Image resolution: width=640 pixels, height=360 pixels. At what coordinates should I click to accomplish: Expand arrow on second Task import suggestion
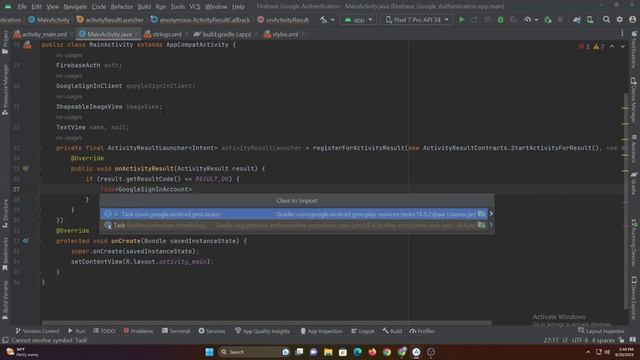point(491,225)
